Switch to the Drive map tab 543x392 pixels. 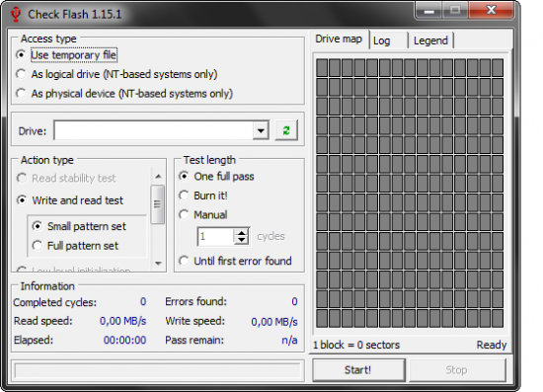[x=339, y=39]
